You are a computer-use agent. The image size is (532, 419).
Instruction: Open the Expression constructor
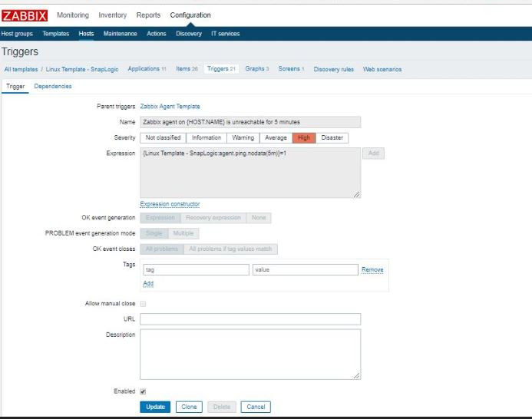click(170, 204)
